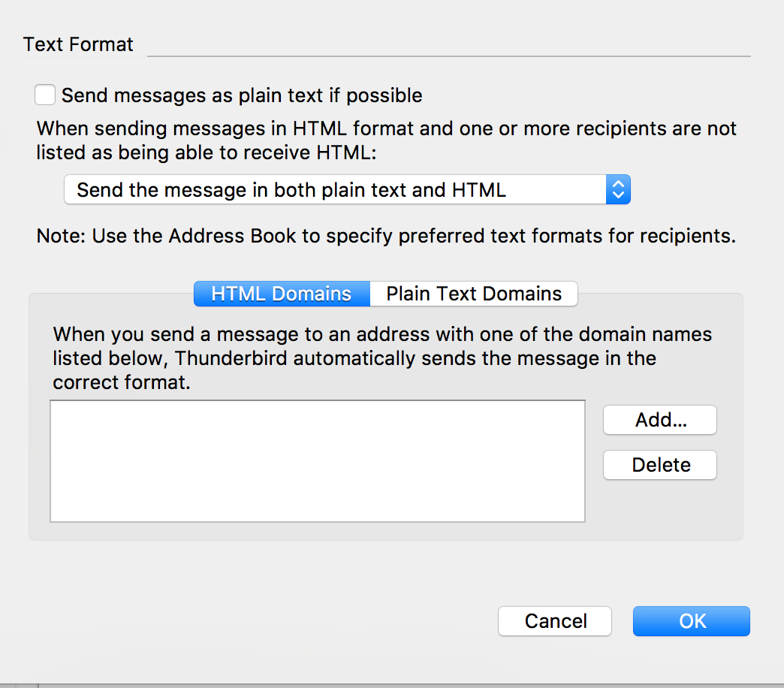Confirm settings with the OK button
The image size is (784, 688).
[x=692, y=621]
